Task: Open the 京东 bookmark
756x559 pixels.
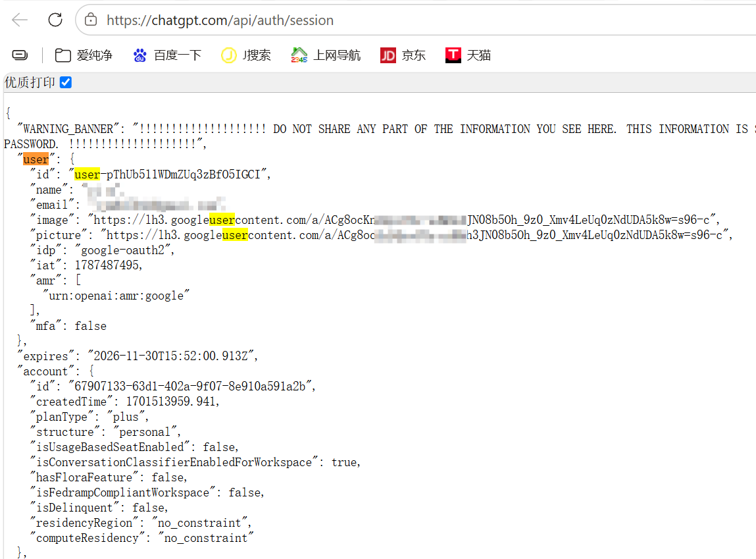Action: coord(403,55)
